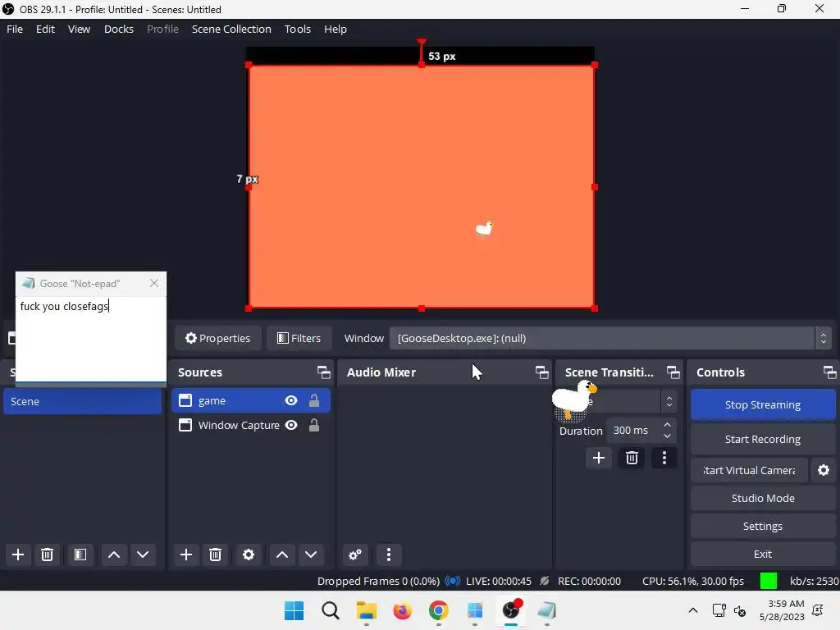The width and height of the screenshot is (840, 630).
Task: Add a new scene with plus button
Action: coord(18,555)
